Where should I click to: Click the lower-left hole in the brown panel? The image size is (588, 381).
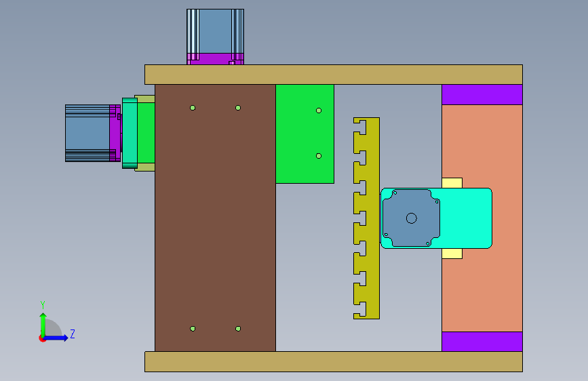point(193,329)
